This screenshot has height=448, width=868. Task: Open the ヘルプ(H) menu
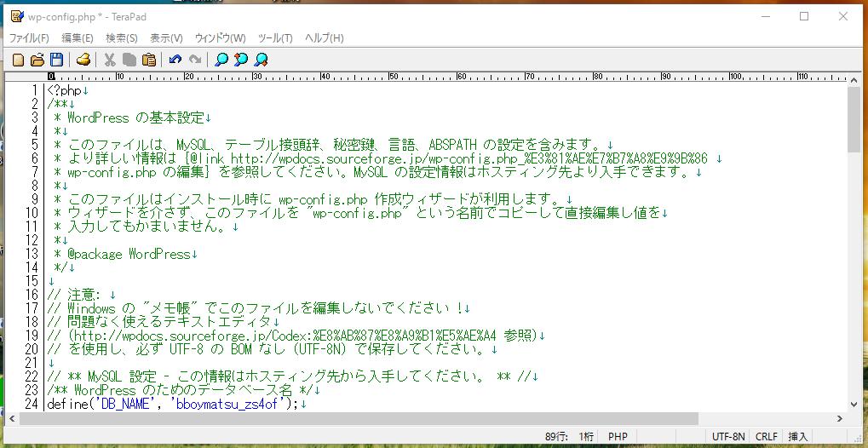click(325, 38)
